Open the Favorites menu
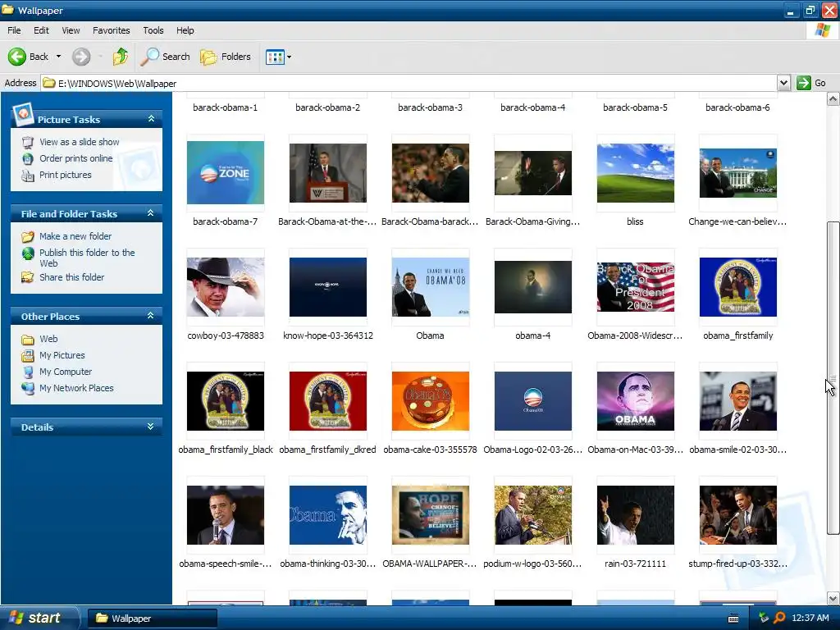 coord(112,30)
